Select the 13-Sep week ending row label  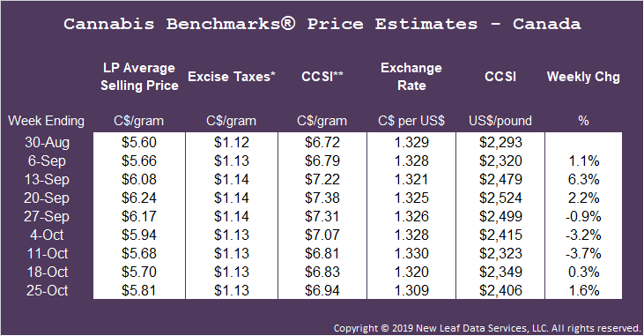(47, 179)
